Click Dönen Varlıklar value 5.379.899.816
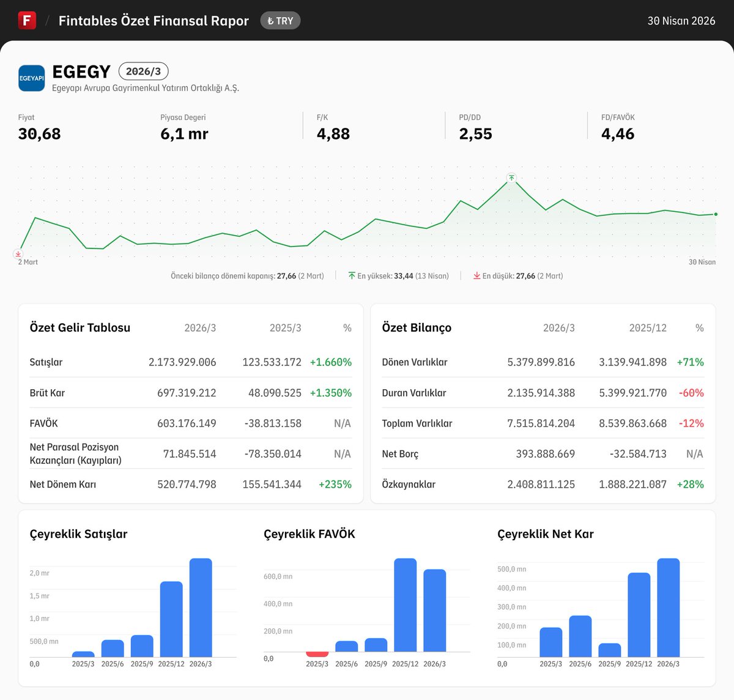Screen dimensions: 734x700 [x=541, y=362]
